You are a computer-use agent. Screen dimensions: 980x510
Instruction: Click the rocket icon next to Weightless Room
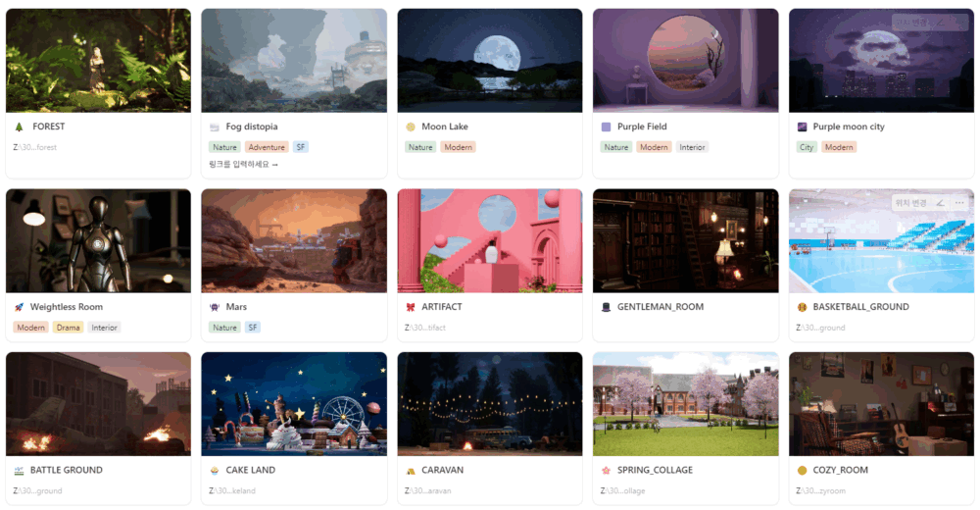click(19, 307)
